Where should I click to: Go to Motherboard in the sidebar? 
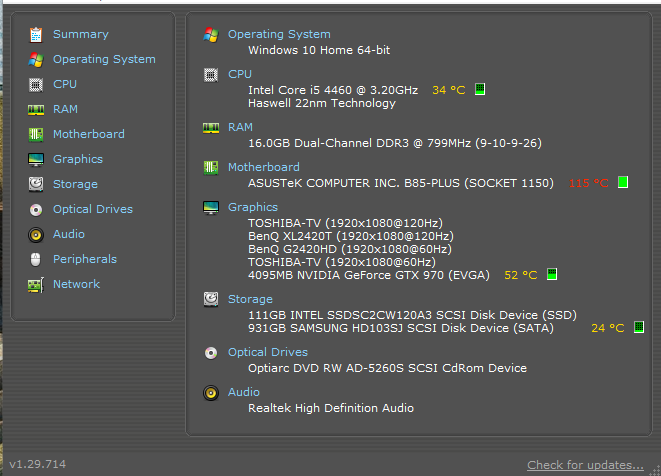[89, 134]
